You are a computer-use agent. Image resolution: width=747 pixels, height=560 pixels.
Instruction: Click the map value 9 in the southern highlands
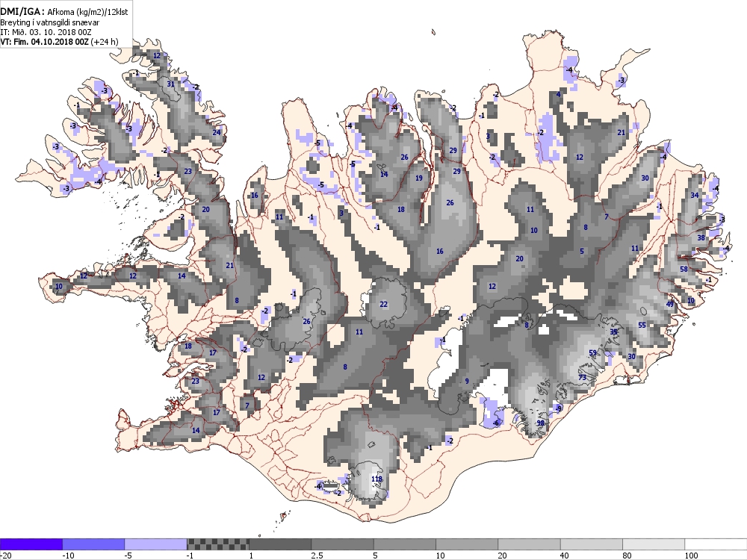click(467, 381)
